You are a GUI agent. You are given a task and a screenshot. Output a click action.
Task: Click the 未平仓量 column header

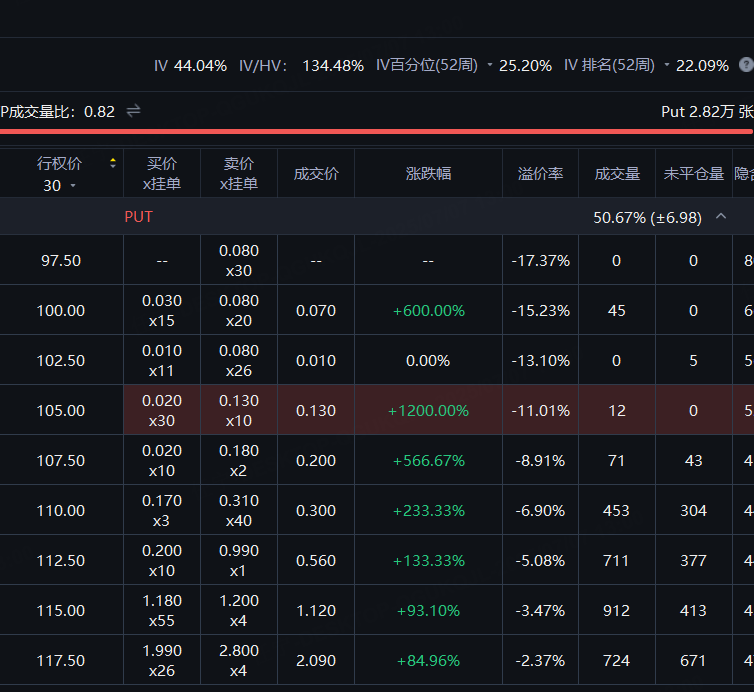click(693, 173)
